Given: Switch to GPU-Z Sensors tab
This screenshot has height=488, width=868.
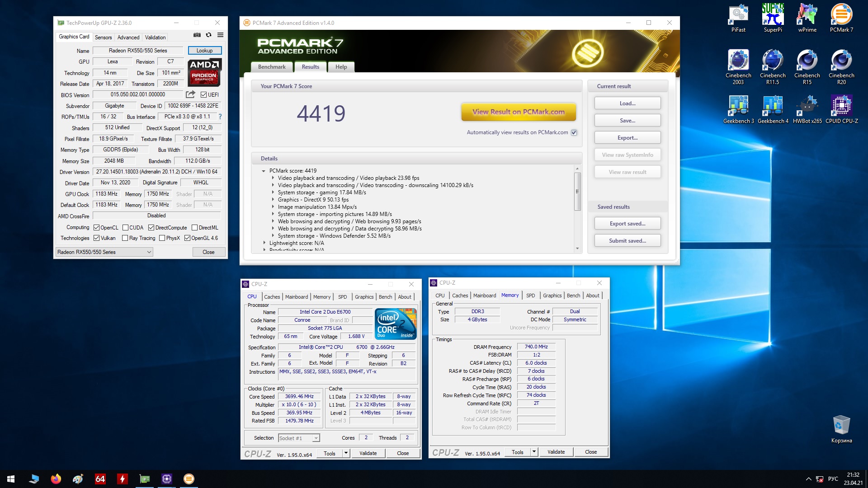Looking at the screenshot, I should click(103, 38).
